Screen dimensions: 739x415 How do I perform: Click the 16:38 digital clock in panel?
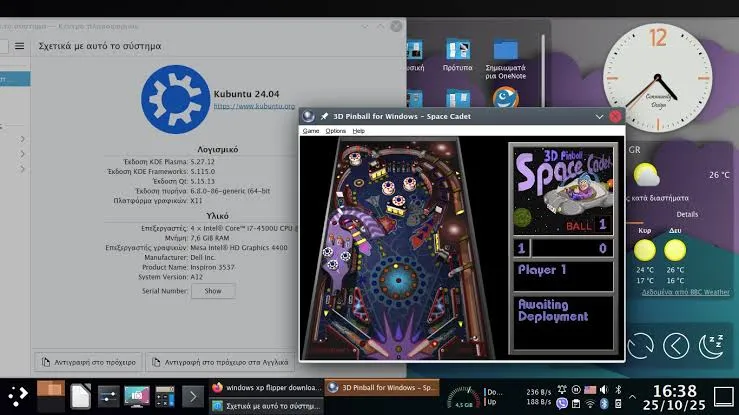pyautogui.click(x=674, y=391)
